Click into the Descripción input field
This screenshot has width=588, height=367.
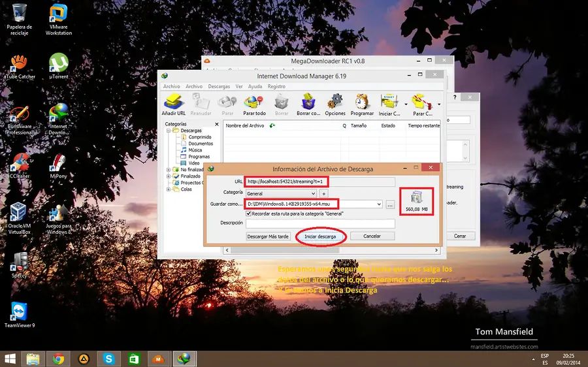[x=320, y=223]
